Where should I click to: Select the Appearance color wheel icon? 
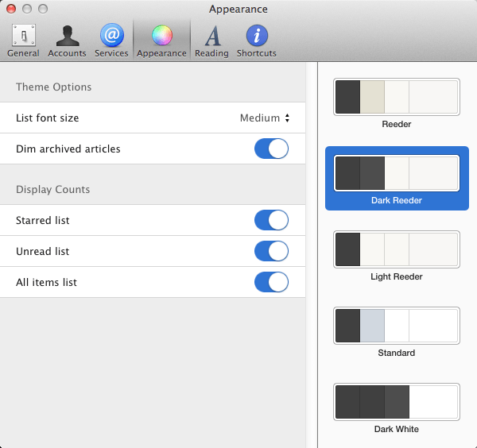point(162,35)
